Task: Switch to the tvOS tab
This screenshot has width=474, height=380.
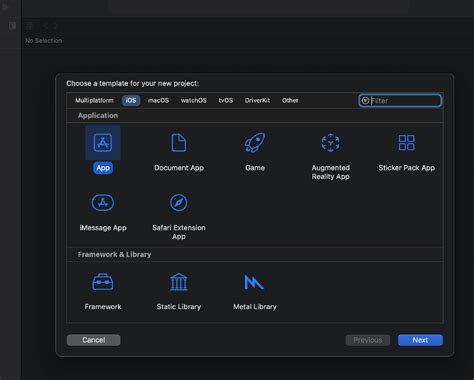Action: (x=226, y=100)
